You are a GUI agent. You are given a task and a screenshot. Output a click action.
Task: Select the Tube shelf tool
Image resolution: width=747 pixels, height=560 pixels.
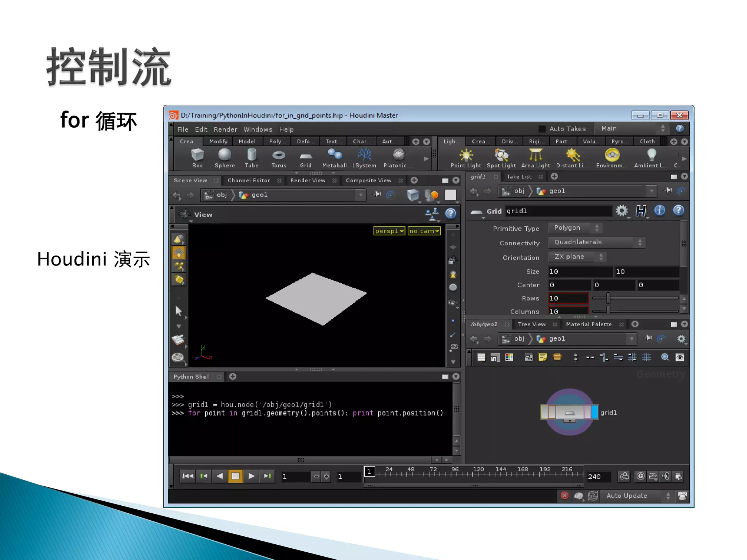point(251,158)
